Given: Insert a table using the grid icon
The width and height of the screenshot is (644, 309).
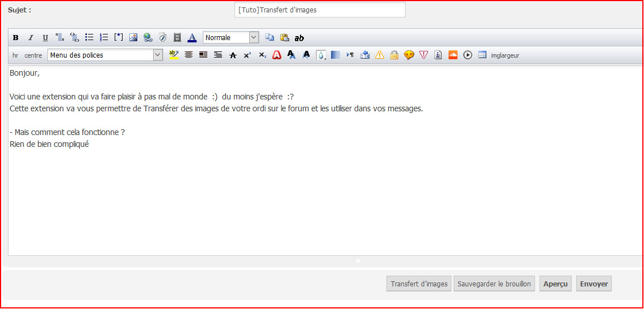Looking at the screenshot, I should [x=482, y=55].
